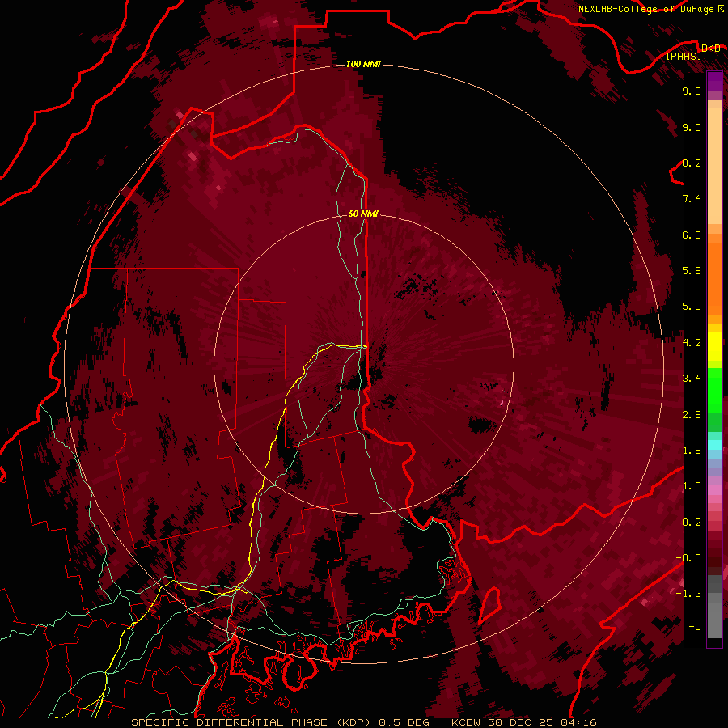This screenshot has height=728, width=728.
Task: Click the 6.6 legend value
Action: [x=692, y=235]
